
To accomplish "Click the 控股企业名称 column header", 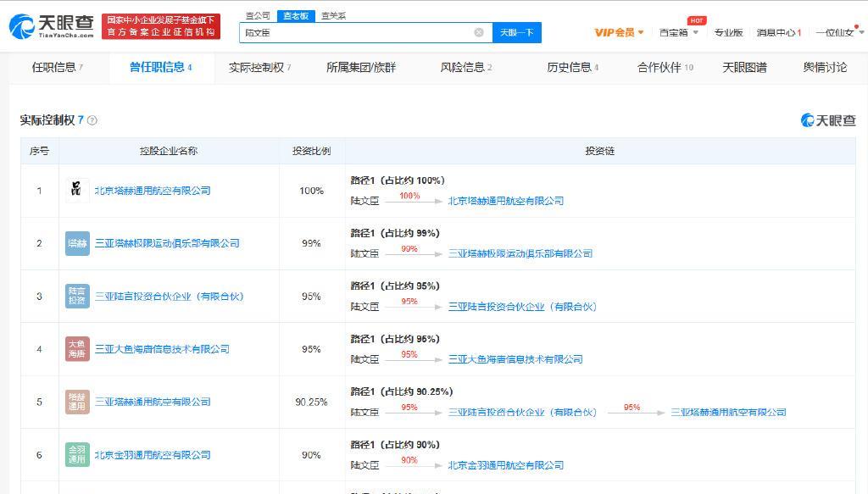I will (x=169, y=151).
